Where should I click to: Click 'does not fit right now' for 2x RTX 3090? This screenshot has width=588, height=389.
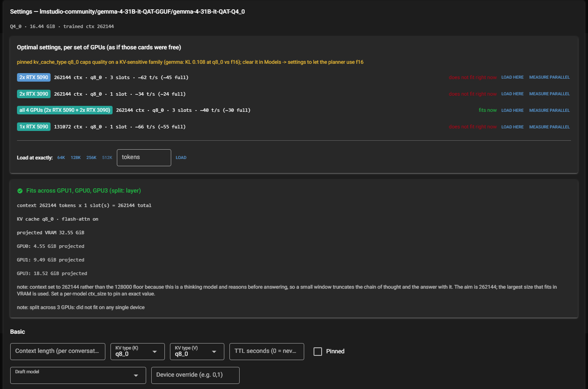click(x=472, y=94)
